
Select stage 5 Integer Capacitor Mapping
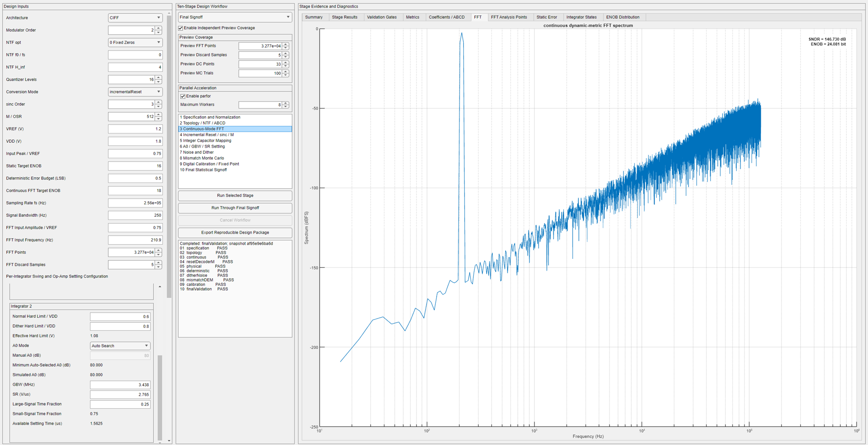235,141
